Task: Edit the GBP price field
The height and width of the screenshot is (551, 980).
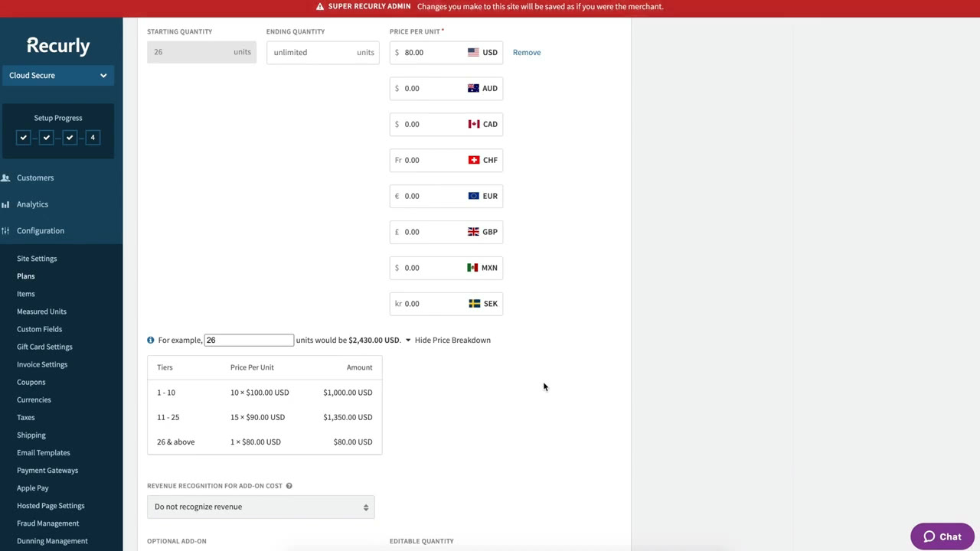Action: coord(446,232)
